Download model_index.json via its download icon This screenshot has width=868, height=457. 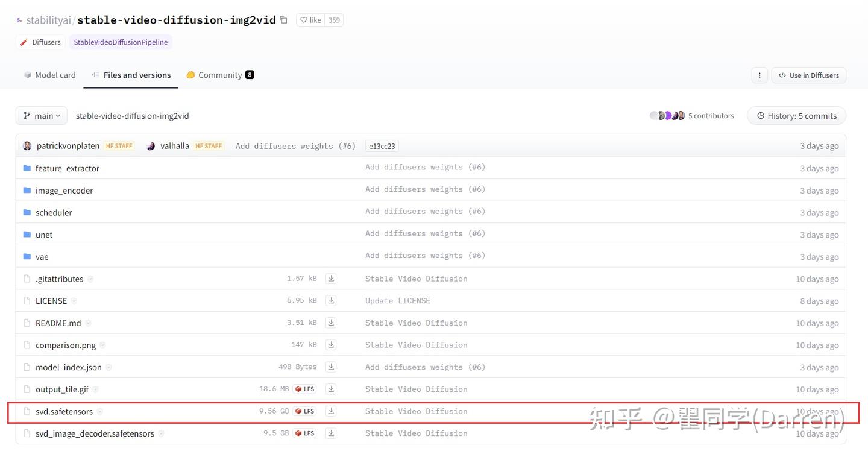click(331, 367)
